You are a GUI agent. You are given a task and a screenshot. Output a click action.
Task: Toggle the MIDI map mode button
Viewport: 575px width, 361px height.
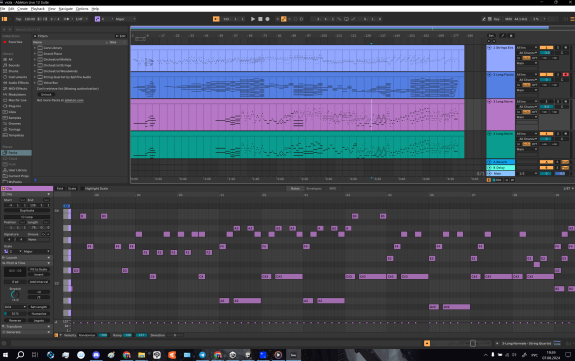click(508, 19)
